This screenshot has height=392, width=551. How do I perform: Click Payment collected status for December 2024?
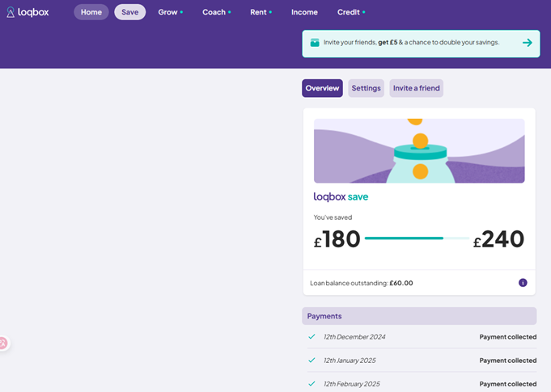(x=508, y=337)
